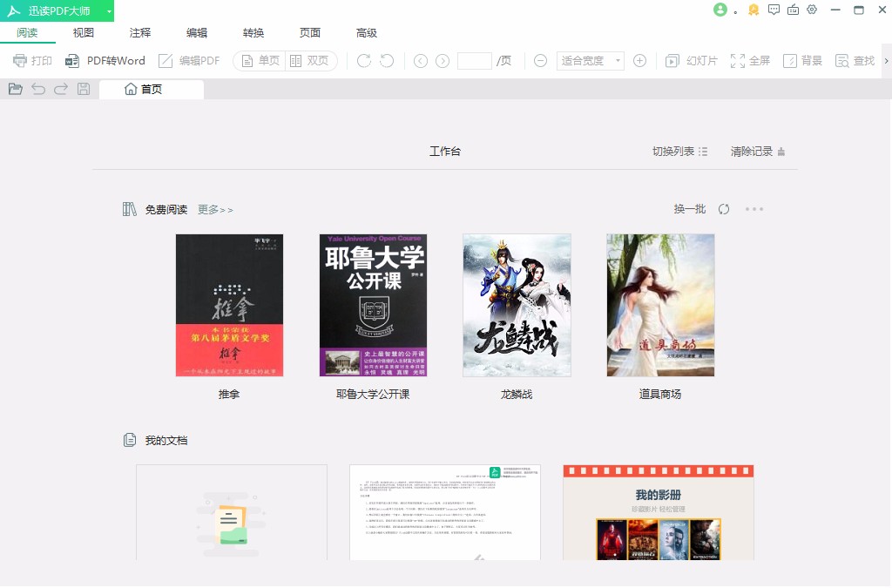Enter 全屏 fullscreen mode
Viewport: 892px width, 588px height.
(x=750, y=60)
